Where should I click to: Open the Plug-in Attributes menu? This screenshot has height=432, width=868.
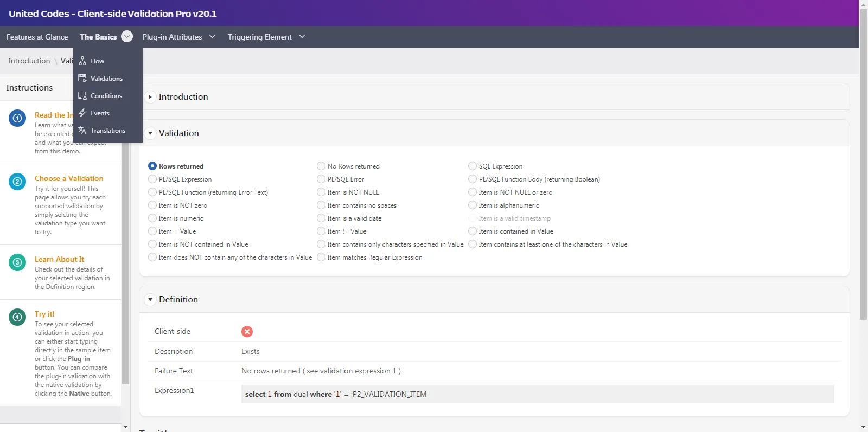(x=178, y=37)
